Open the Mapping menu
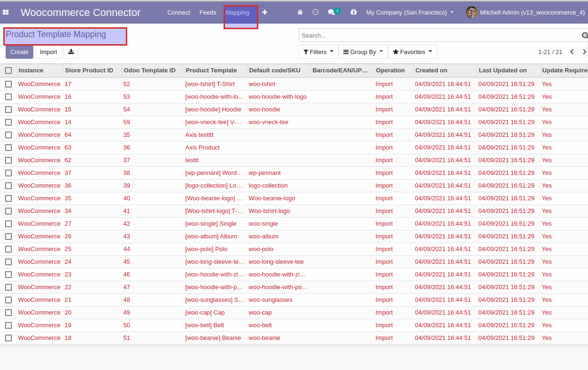 238,13
